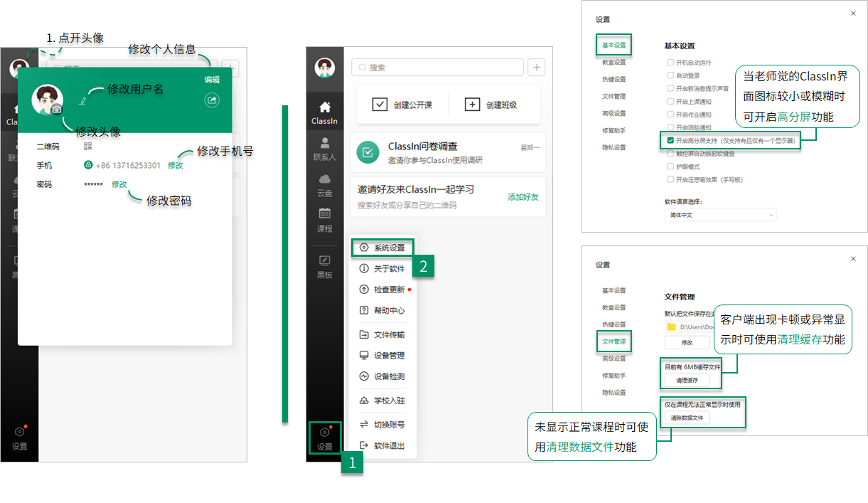
Task: Select 系统设置 from the popup menu
Action: tap(382, 248)
